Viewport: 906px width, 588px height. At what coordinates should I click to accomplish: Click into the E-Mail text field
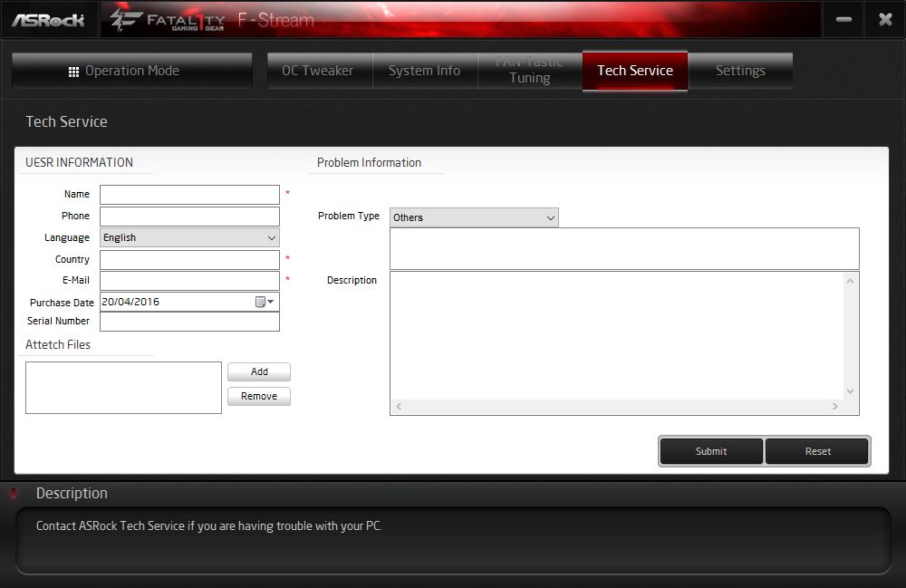pyautogui.click(x=189, y=281)
